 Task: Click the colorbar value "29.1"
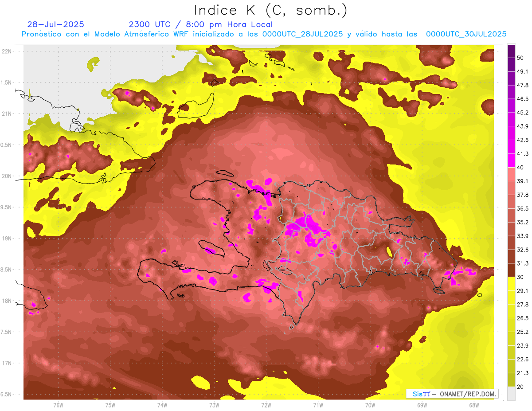(522, 291)
